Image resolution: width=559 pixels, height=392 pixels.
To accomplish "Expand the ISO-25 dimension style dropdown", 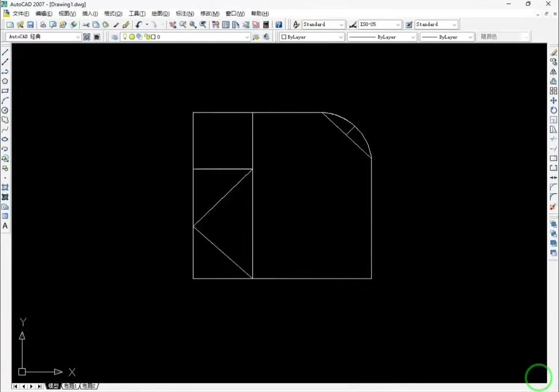I will click(x=398, y=24).
